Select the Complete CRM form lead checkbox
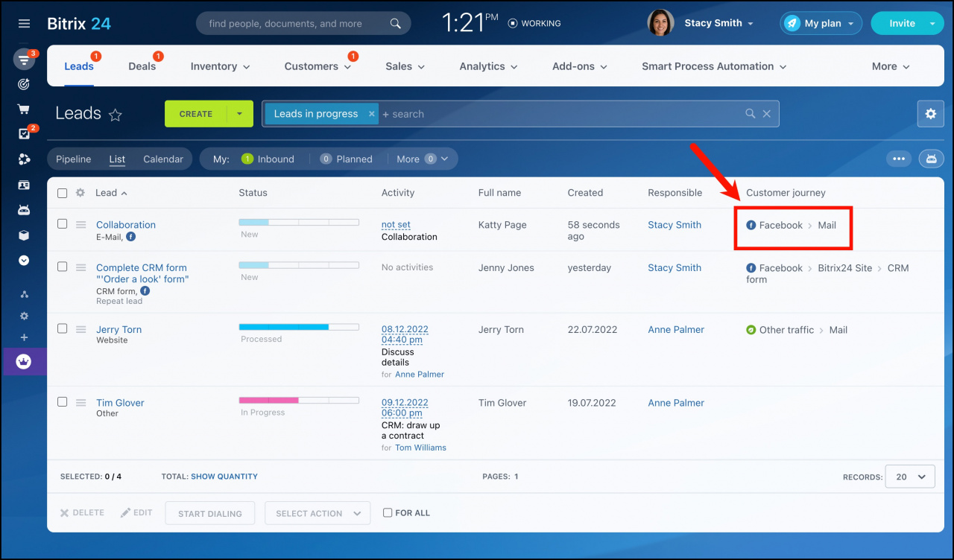The height and width of the screenshot is (560, 954). point(63,267)
